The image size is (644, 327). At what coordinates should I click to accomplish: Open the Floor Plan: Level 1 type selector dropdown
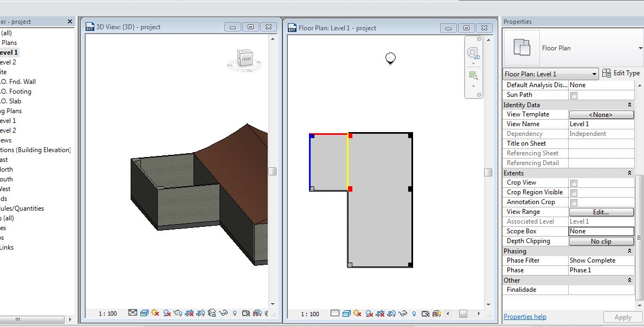(x=595, y=73)
